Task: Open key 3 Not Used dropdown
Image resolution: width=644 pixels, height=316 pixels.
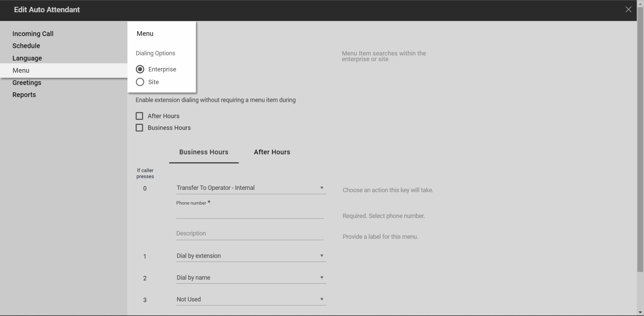Action: click(x=251, y=300)
